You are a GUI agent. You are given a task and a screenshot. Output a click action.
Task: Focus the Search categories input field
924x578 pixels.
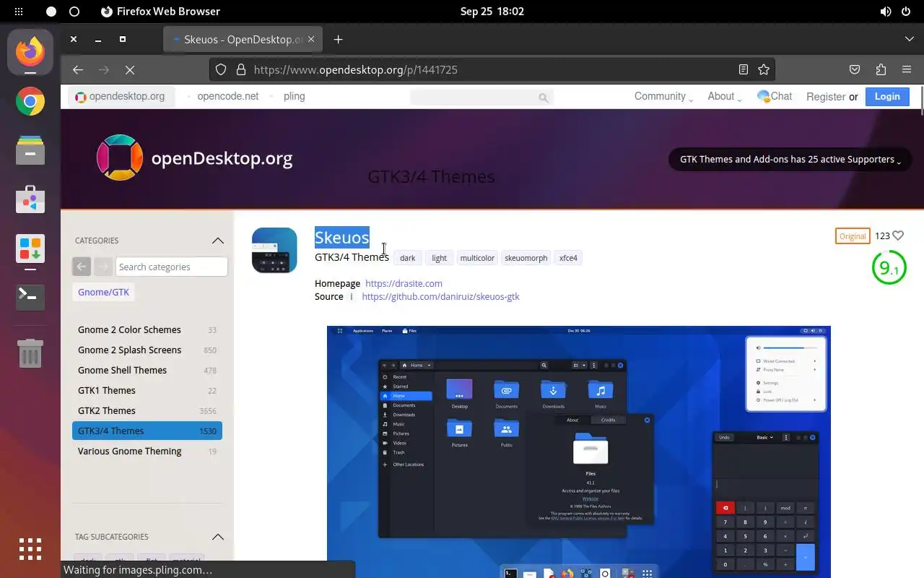tap(172, 267)
